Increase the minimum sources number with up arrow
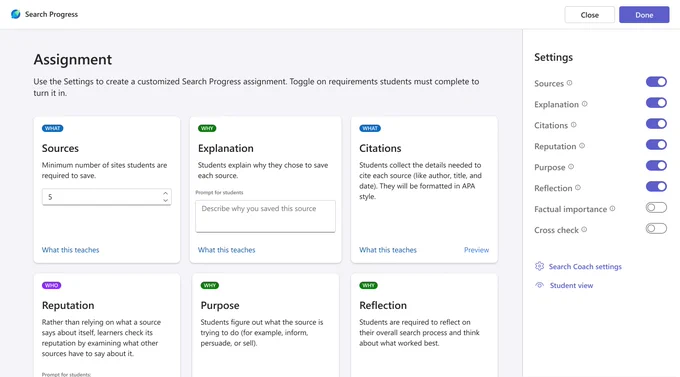This screenshot has width=680, height=377. (x=165, y=193)
